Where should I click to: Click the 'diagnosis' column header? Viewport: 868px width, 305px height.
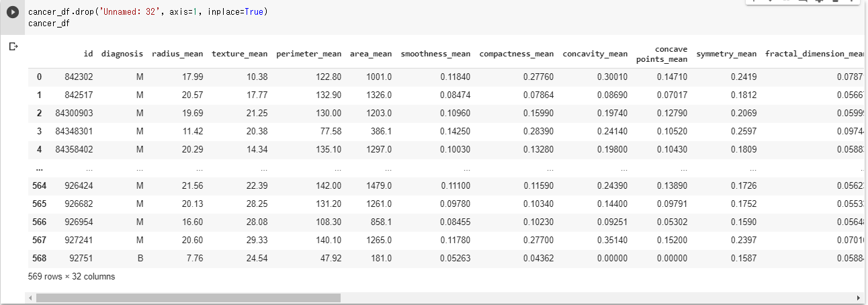(x=122, y=54)
